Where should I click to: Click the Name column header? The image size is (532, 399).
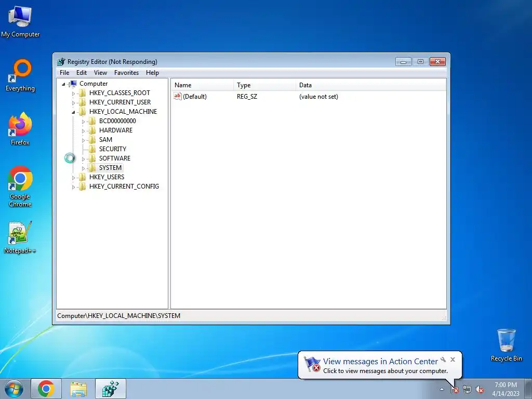pos(202,85)
